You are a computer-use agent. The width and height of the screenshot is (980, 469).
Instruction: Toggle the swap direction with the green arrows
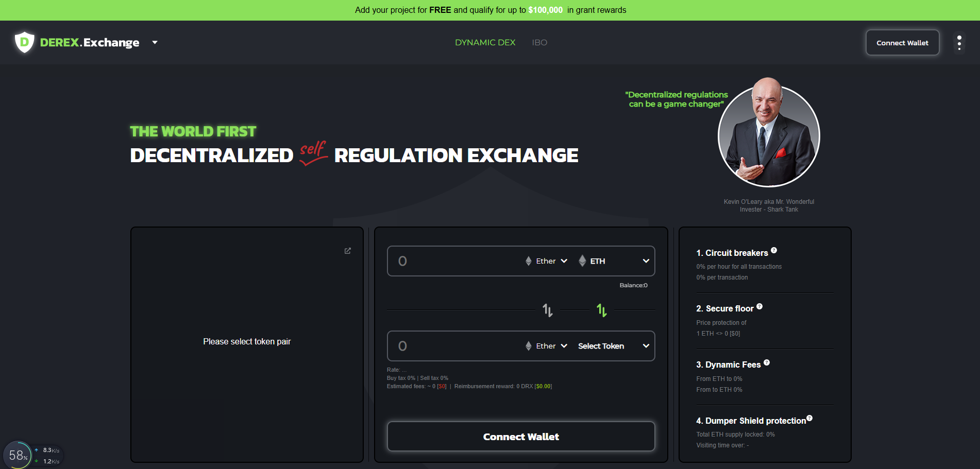[x=601, y=310]
